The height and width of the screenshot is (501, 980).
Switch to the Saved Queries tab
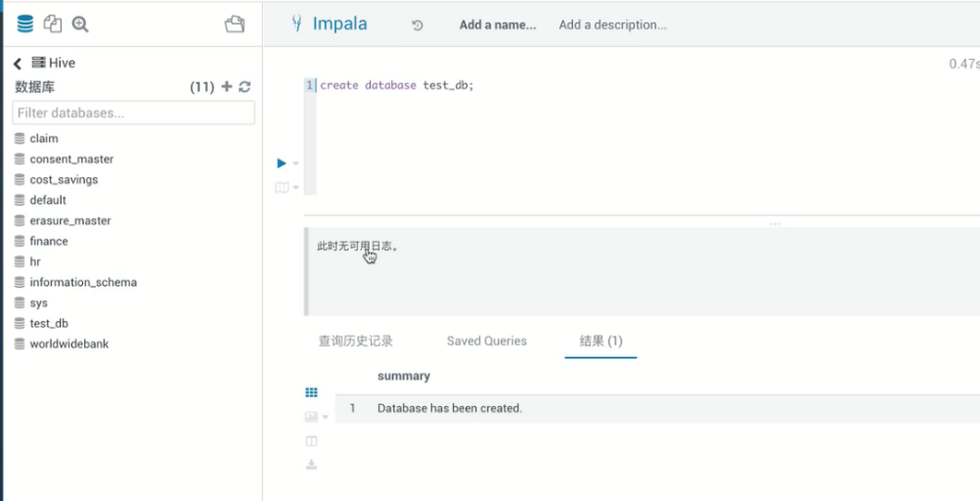coord(486,341)
